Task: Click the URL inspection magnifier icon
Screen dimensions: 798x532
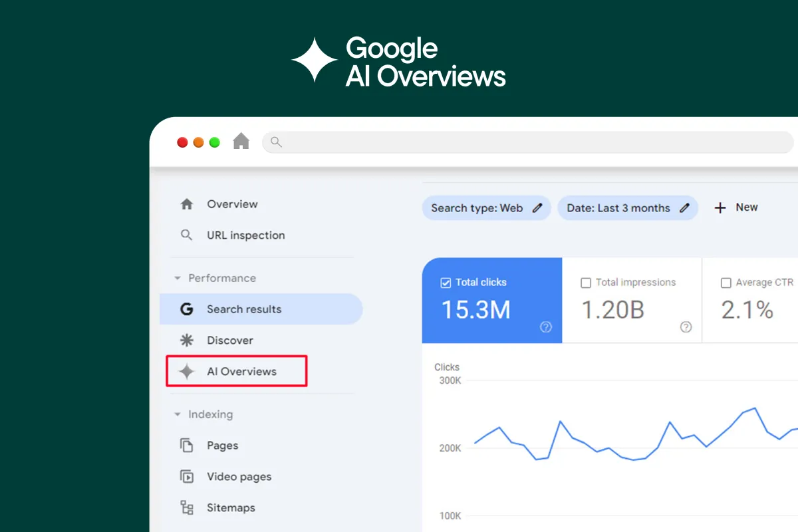Action: pyautogui.click(x=187, y=235)
